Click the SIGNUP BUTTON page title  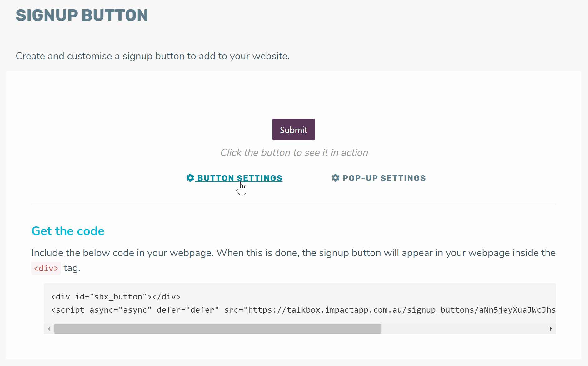point(82,15)
